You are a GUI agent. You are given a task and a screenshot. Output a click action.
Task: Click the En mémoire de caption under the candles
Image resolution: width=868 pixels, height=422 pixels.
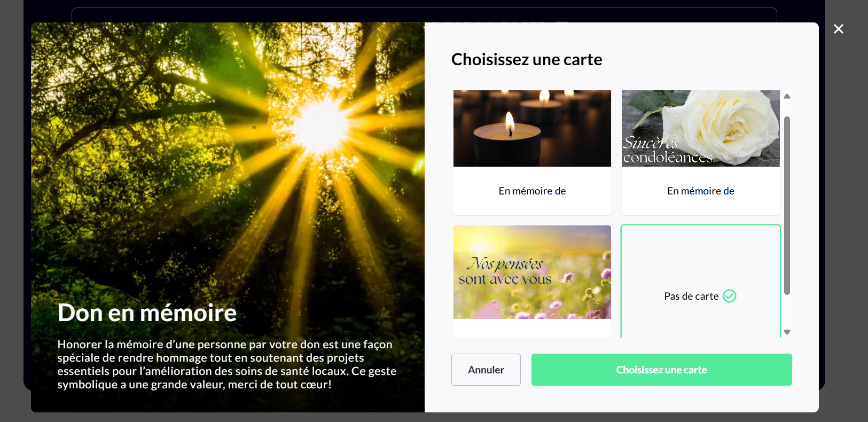pos(532,191)
